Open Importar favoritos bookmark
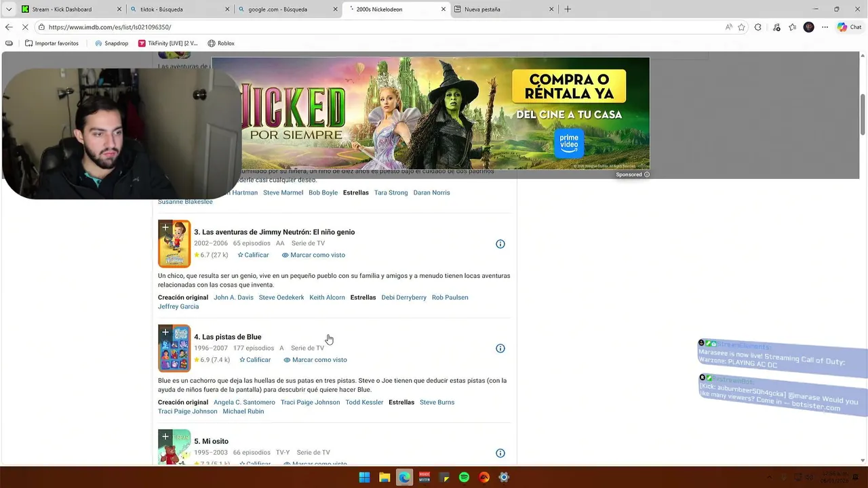 pyautogui.click(x=52, y=43)
